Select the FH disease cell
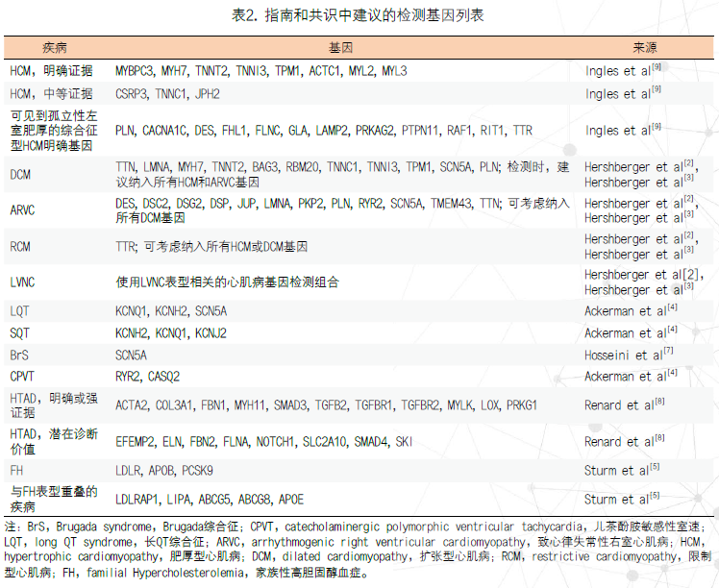Screen dimensions: 719x588 [x=16, y=471]
